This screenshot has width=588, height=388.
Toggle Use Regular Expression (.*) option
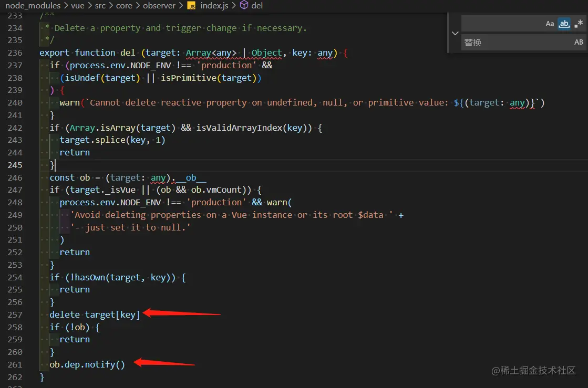click(x=579, y=24)
